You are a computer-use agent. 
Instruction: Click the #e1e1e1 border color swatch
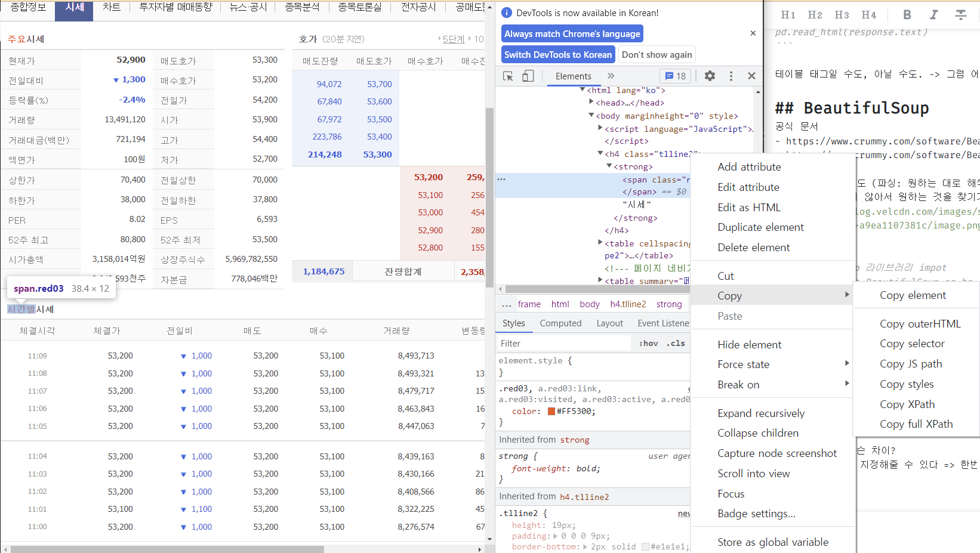pyautogui.click(x=645, y=546)
